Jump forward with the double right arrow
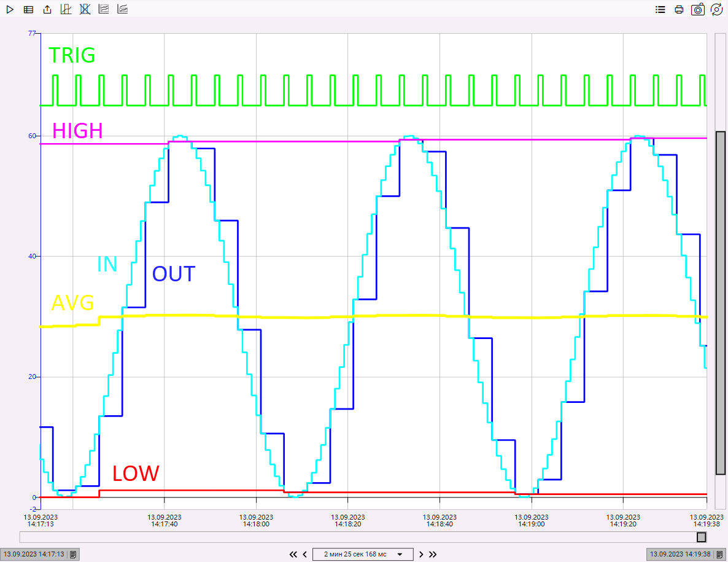Screen dimensions: 728x562 tap(433, 554)
